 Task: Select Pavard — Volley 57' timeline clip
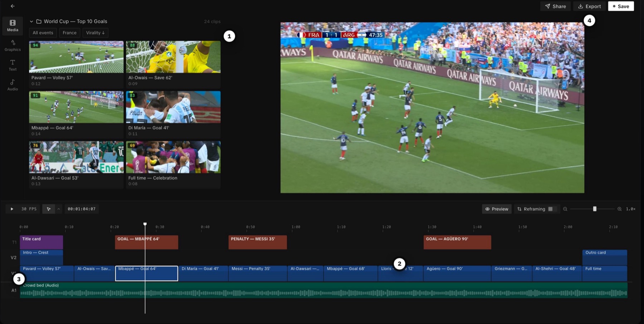click(47, 273)
